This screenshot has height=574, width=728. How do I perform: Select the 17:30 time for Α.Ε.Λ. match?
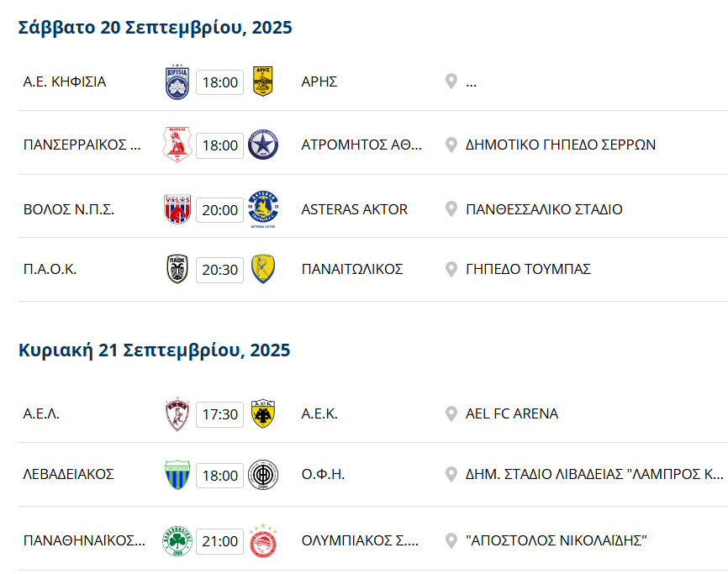[x=219, y=413]
